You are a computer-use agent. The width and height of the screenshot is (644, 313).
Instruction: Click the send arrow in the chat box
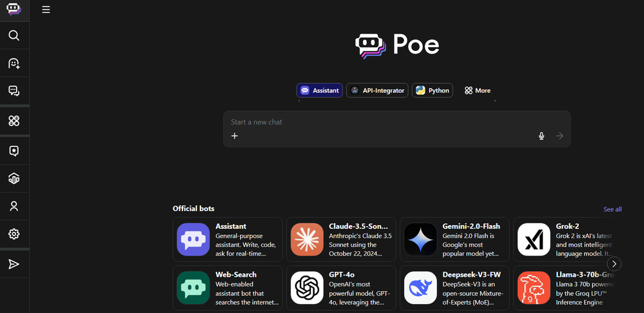560,136
